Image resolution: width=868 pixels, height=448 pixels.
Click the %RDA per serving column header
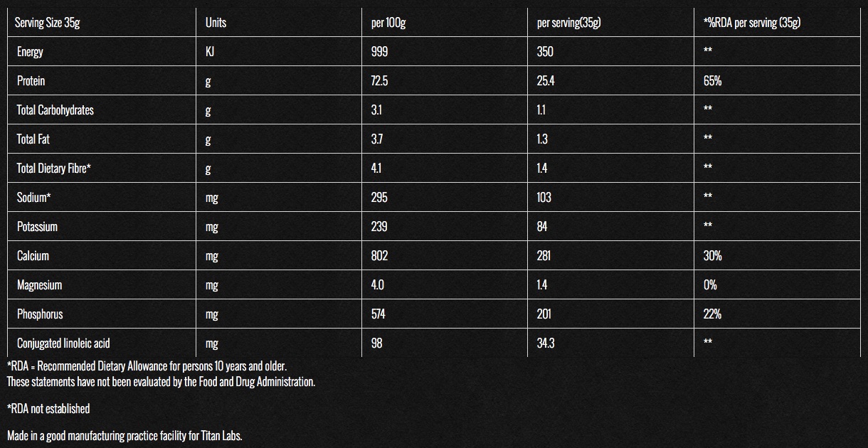pos(752,23)
